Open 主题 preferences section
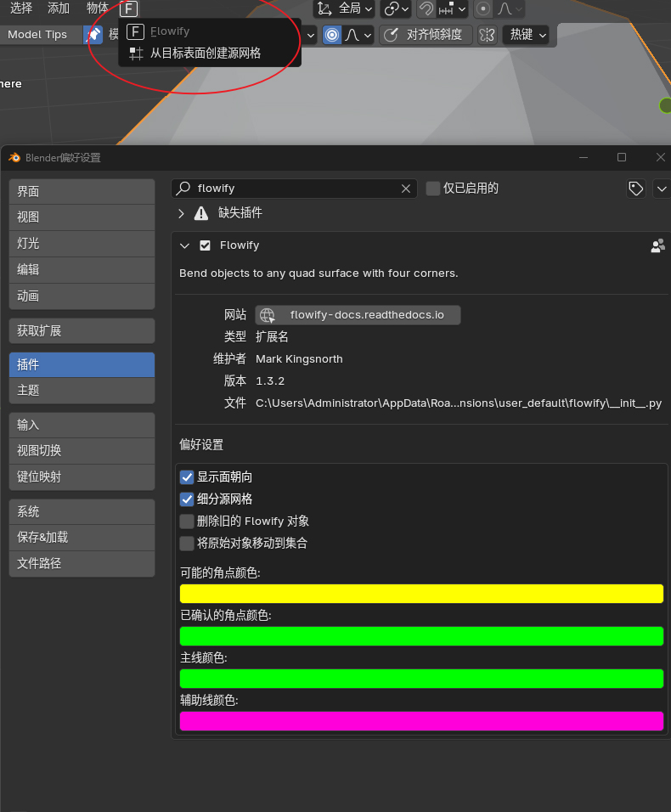Screen dimensions: 671x812 (82, 391)
